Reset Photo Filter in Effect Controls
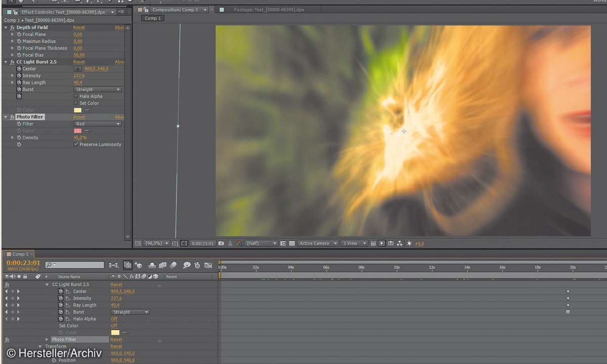The image size is (607, 364). point(79,117)
